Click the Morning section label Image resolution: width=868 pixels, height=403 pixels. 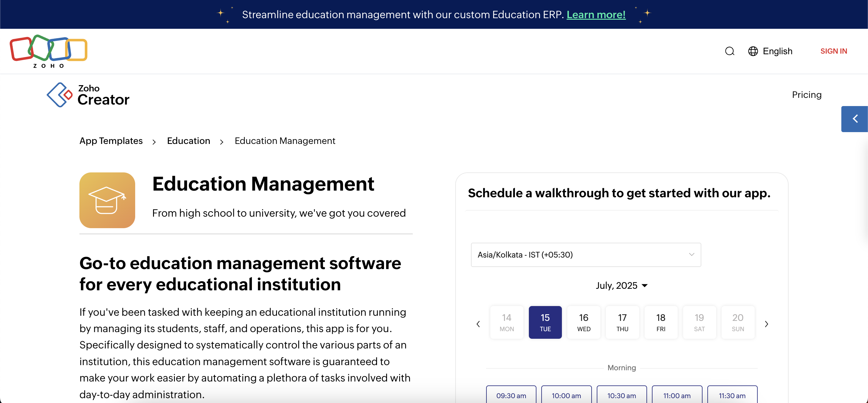[621, 368]
